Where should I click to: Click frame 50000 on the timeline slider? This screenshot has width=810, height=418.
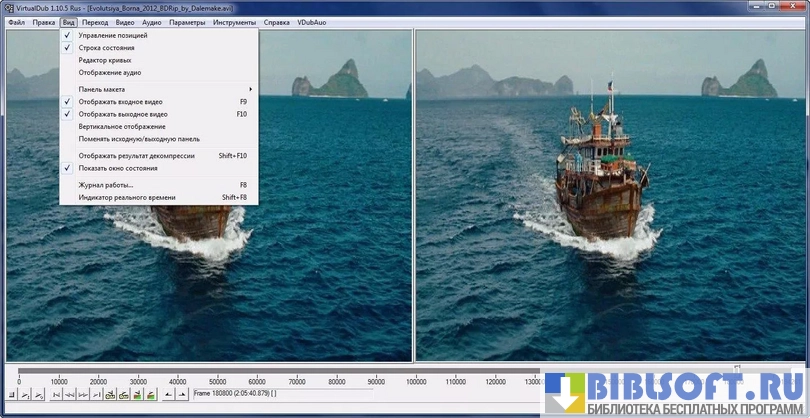point(217,372)
